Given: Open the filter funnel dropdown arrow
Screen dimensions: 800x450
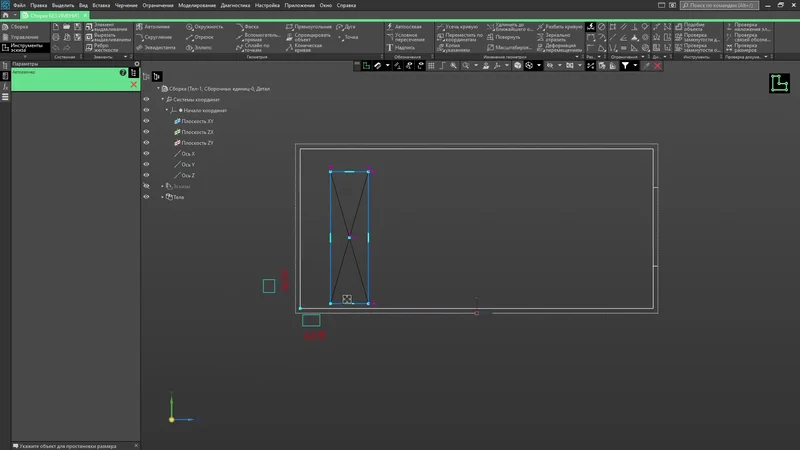Looking at the screenshot, I should (x=637, y=66).
